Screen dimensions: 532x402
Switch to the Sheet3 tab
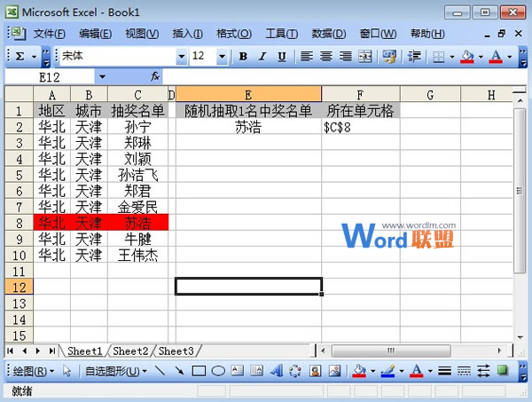176,351
